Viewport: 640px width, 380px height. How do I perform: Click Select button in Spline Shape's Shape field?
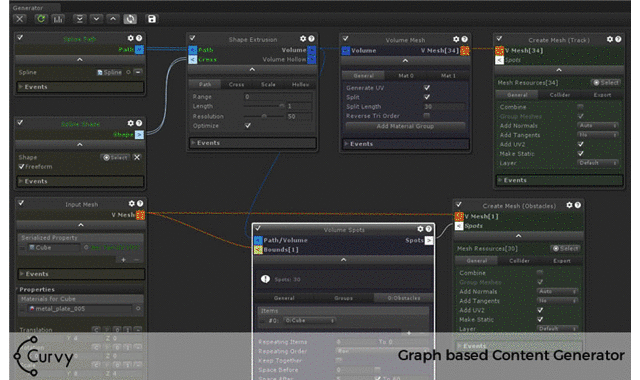tap(116, 157)
